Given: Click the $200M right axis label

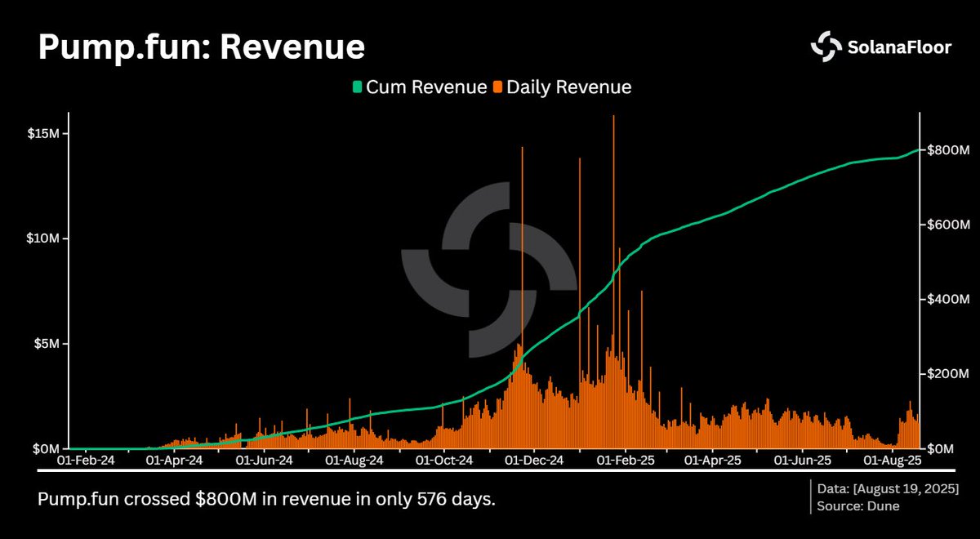Looking at the screenshot, I should (x=947, y=374).
